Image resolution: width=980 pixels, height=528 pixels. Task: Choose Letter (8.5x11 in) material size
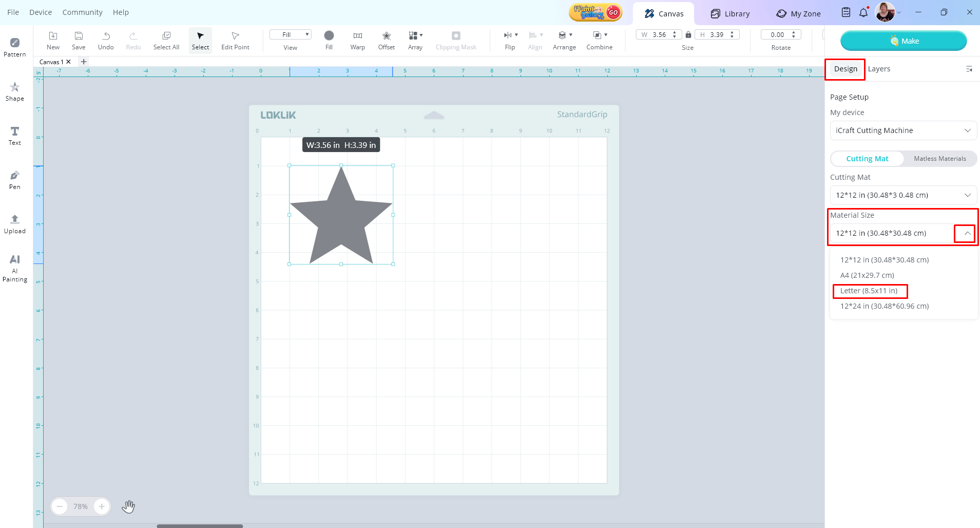click(869, 291)
